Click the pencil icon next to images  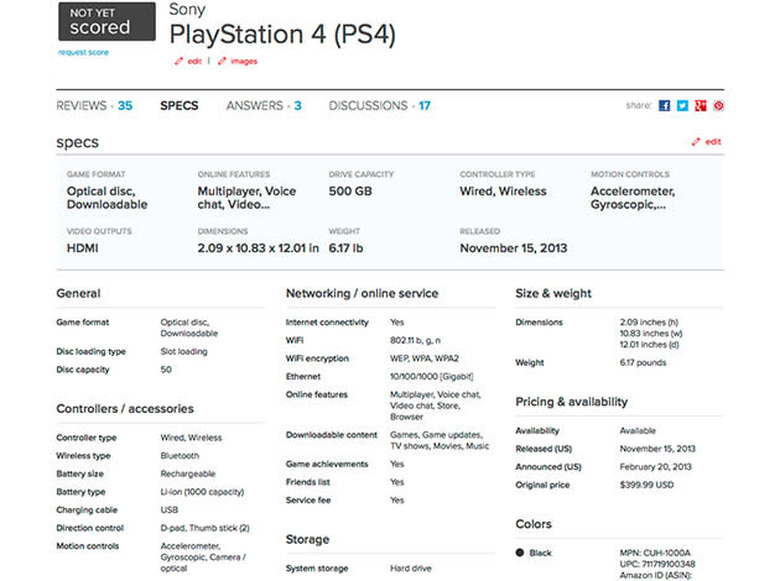[222, 62]
